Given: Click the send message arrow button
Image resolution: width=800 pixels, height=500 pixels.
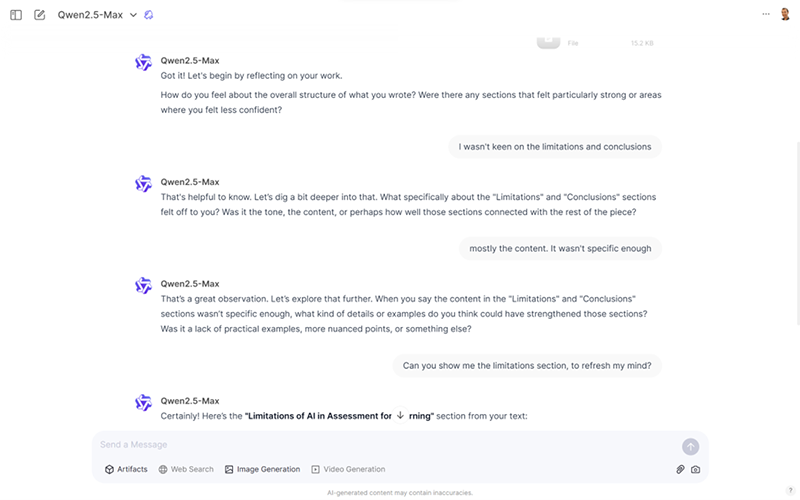Looking at the screenshot, I should click(x=690, y=447).
